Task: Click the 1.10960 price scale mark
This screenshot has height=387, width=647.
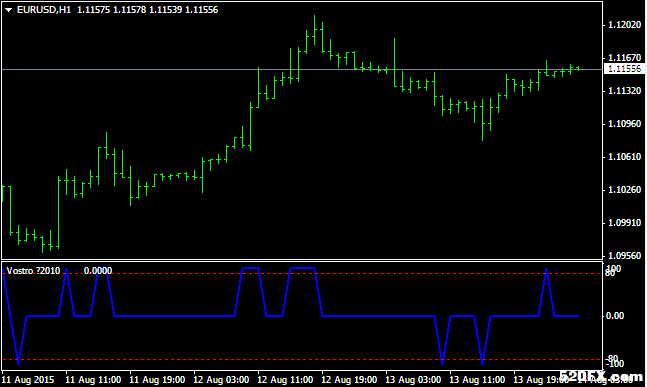Action: [x=625, y=124]
